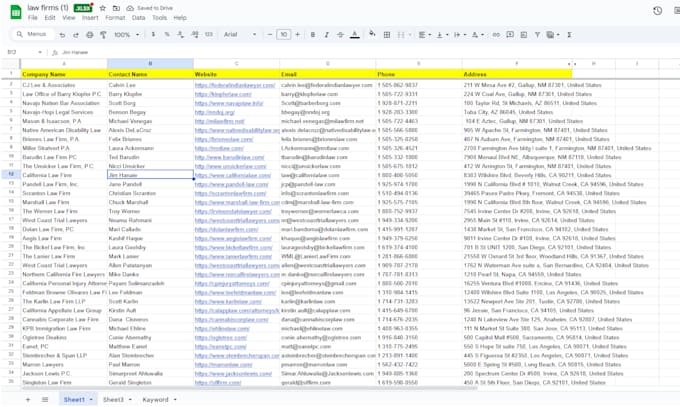Screen dimensions: 680x407
Task: Click the font size input box
Action: click(x=284, y=34)
